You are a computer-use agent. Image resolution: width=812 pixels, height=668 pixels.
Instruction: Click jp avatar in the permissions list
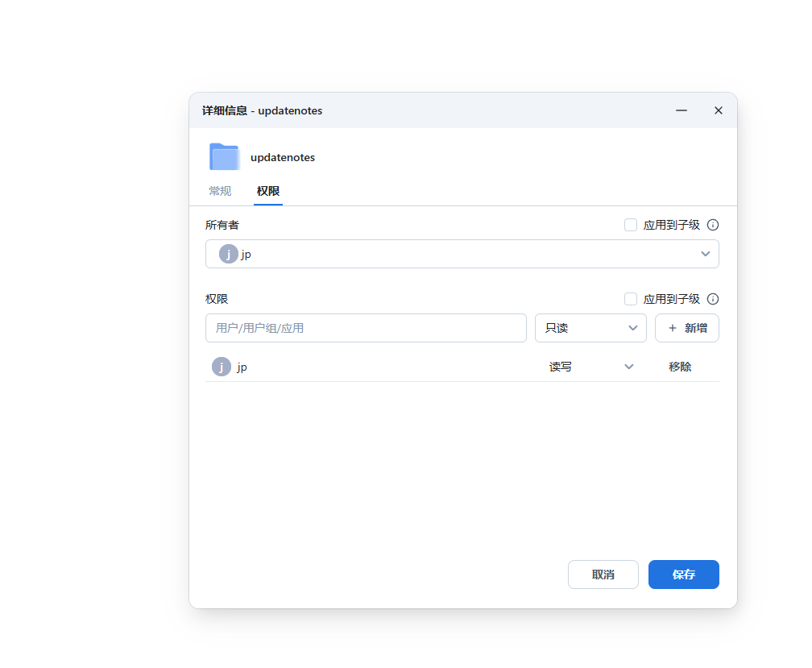pyautogui.click(x=221, y=367)
